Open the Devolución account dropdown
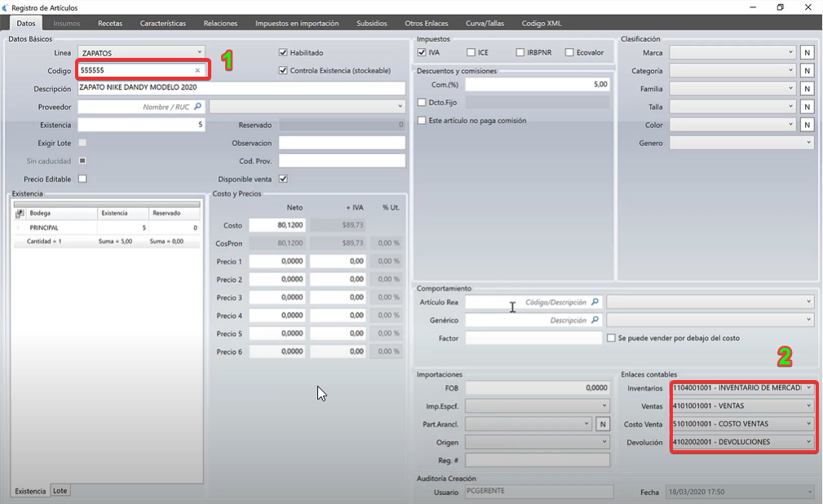This screenshot has width=823, height=504. (808, 442)
